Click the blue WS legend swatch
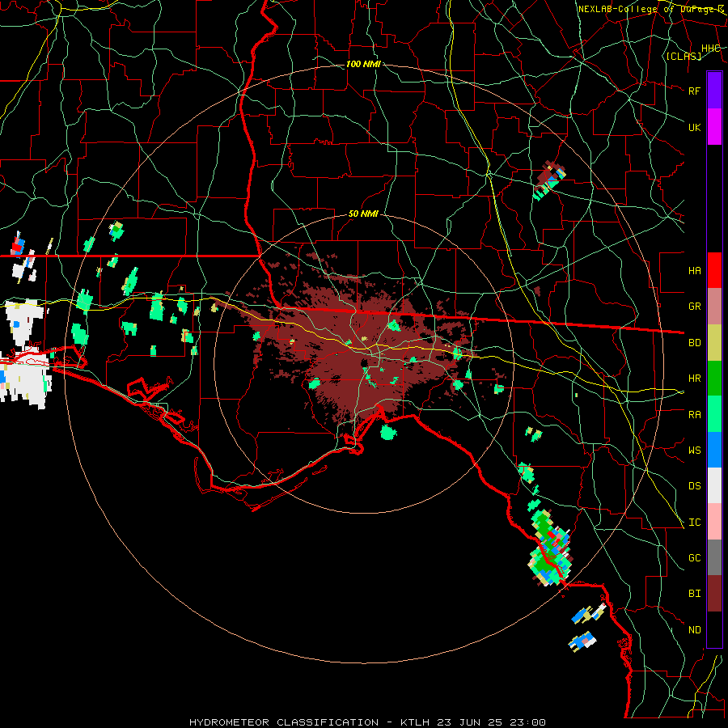The height and width of the screenshot is (728, 728). point(714,450)
